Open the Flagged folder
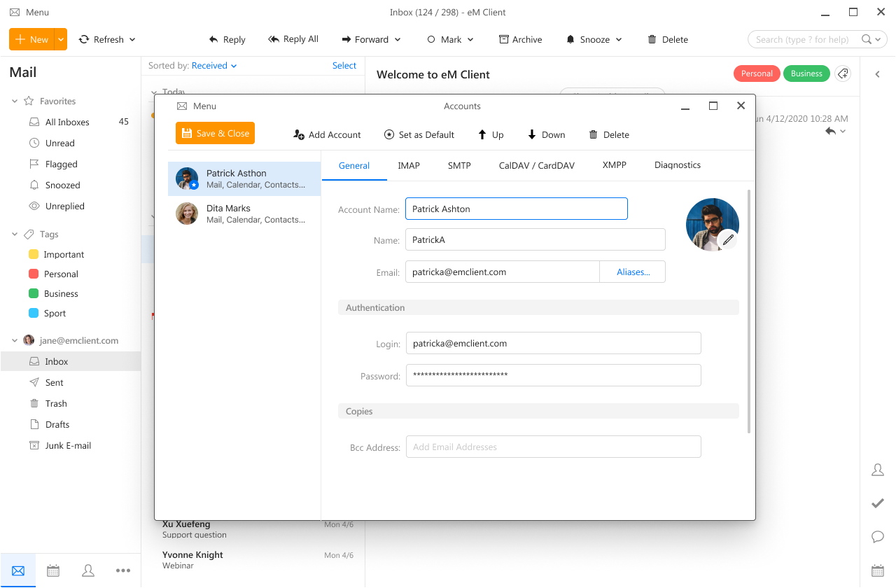The image size is (896, 588). pos(70,164)
